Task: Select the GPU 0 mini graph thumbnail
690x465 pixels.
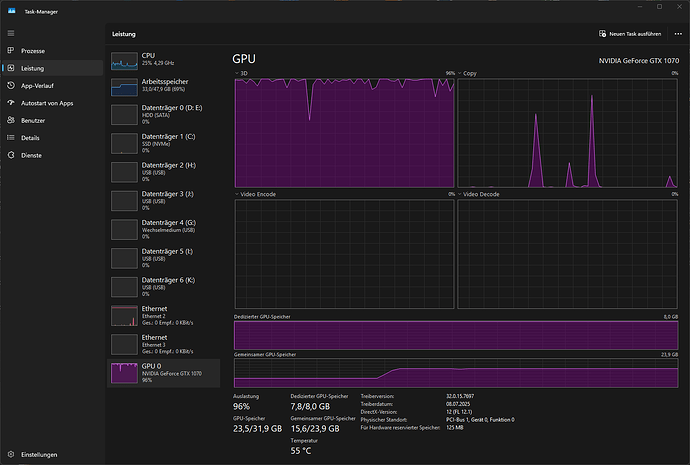Action: (x=124, y=373)
